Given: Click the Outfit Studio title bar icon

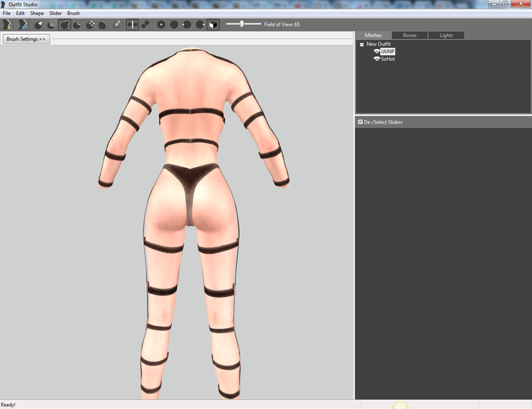Looking at the screenshot, I should coord(4,4).
